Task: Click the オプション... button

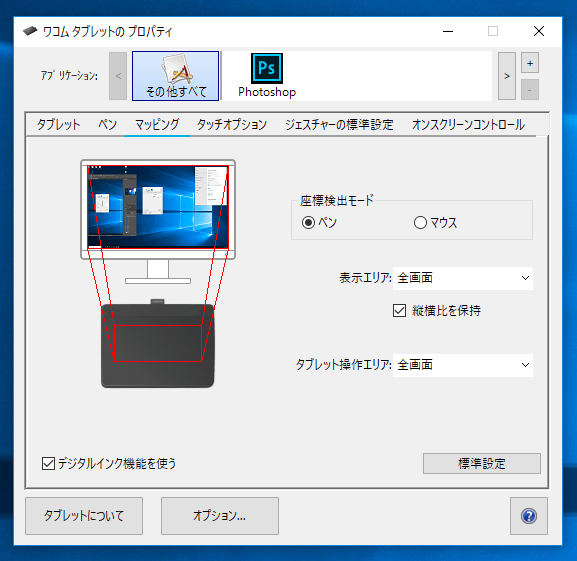Action: pos(220,516)
